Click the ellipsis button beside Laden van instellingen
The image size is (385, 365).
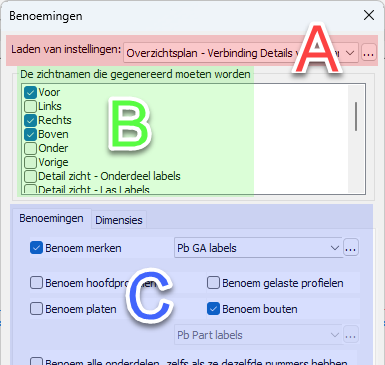368,53
